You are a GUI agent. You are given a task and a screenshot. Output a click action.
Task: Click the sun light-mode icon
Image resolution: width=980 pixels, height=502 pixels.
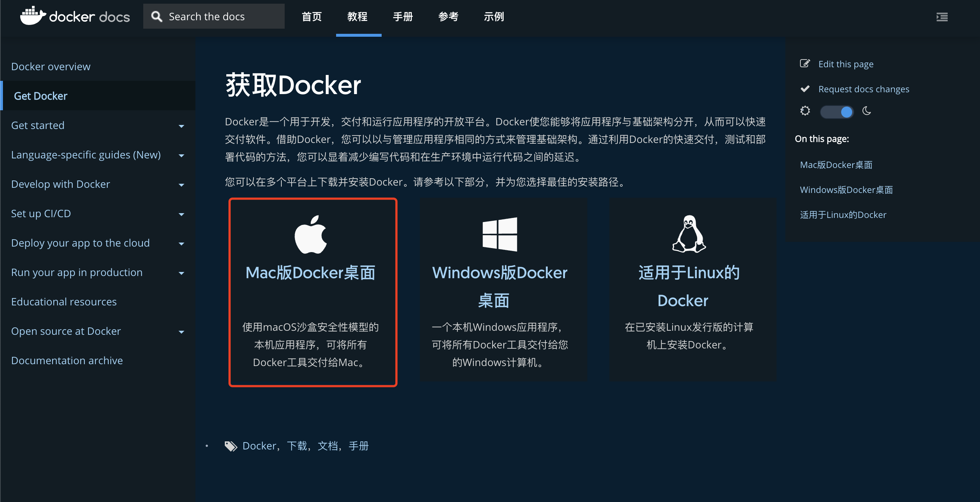point(805,111)
